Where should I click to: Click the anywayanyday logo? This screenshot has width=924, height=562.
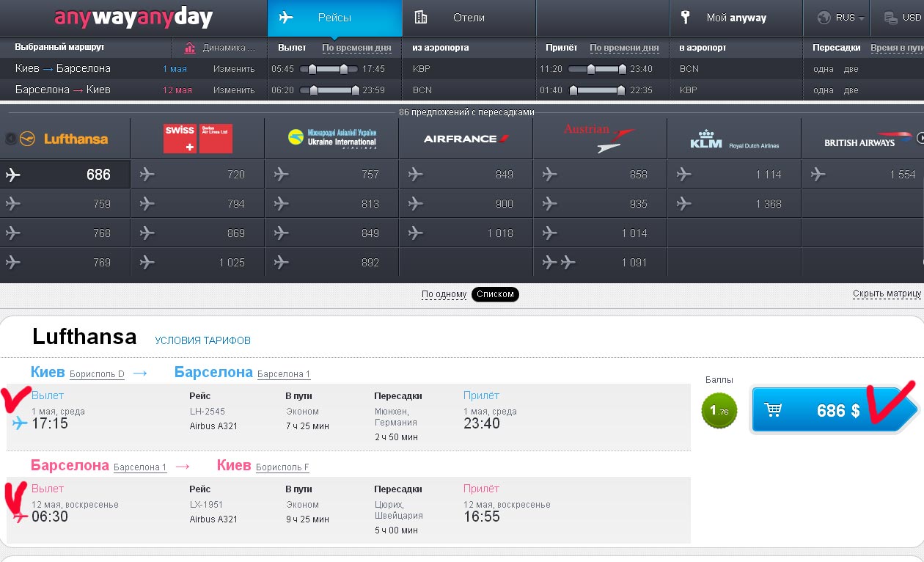133,18
